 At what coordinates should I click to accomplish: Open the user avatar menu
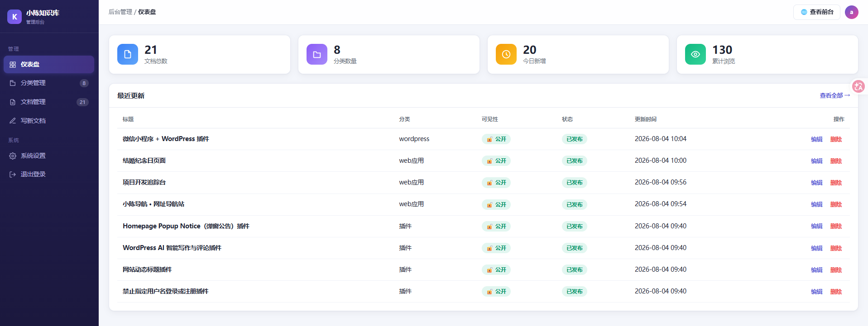click(852, 12)
